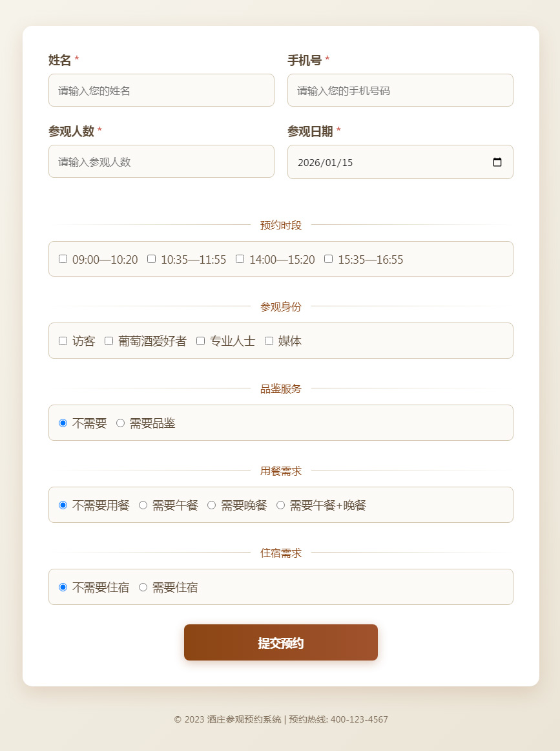Click the 参观人数 visitor count field

[161, 161]
